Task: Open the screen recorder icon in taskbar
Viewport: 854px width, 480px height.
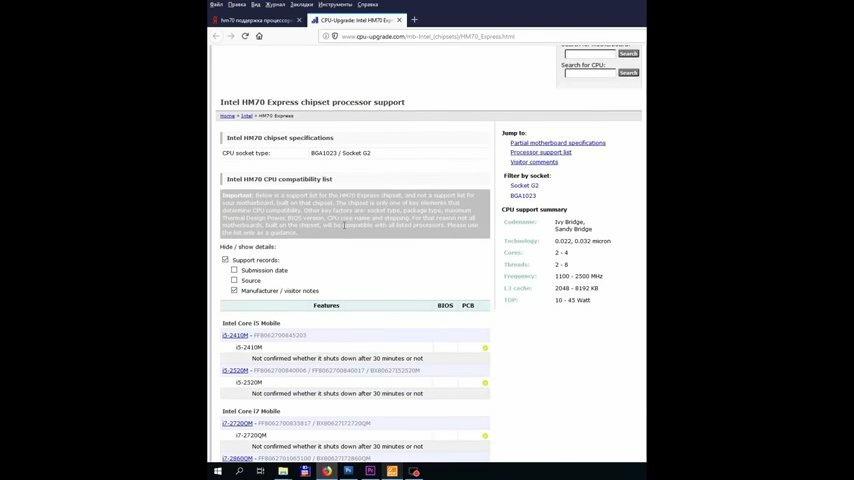Action: click(414, 471)
